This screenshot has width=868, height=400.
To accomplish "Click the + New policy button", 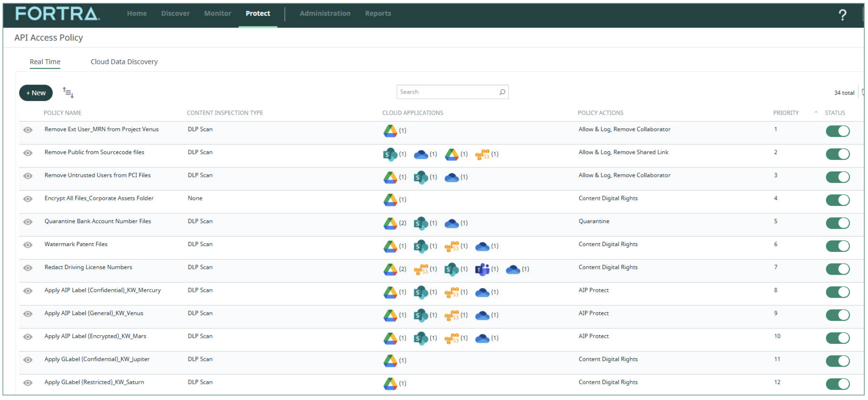I will click(36, 93).
